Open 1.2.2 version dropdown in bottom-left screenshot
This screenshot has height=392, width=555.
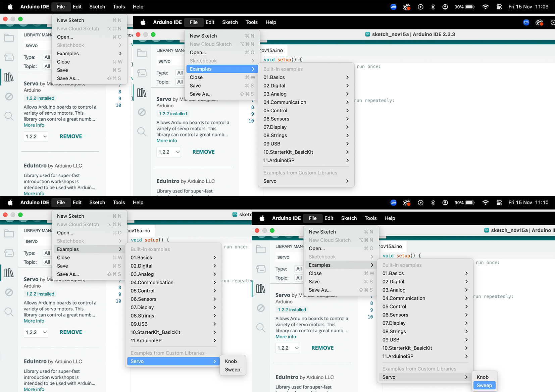coord(36,332)
